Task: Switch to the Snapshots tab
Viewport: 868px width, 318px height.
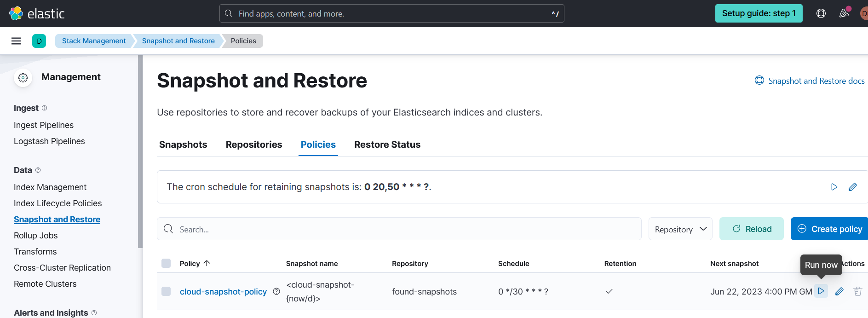Action: coord(183,145)
